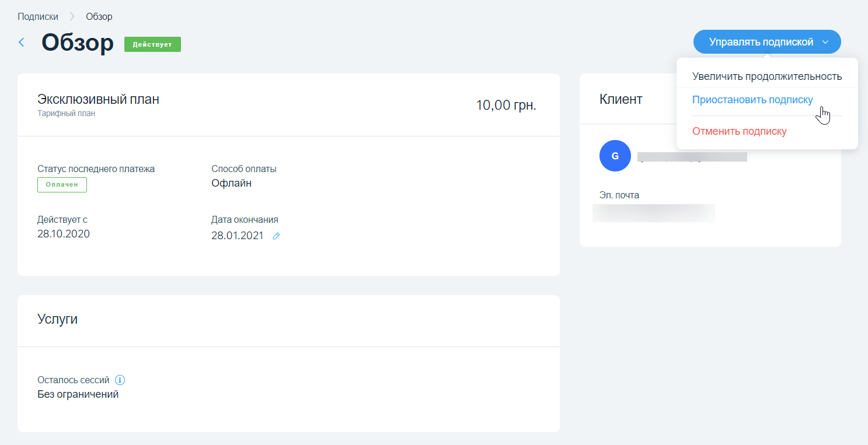Click the Действует с label
This screenshot has height=445, width=868.
(x=62, y=220)
